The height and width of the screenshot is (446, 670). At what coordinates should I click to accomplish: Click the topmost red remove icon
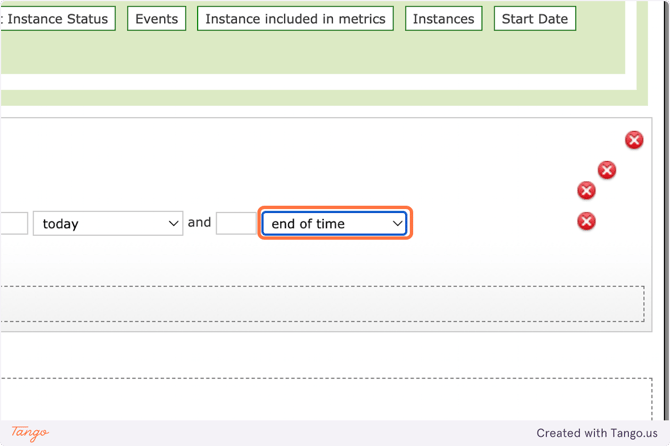(x=634, y=140)
